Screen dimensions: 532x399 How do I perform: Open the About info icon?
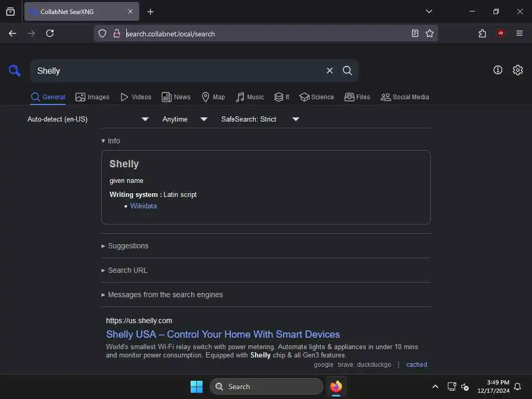tap(497, 70)
